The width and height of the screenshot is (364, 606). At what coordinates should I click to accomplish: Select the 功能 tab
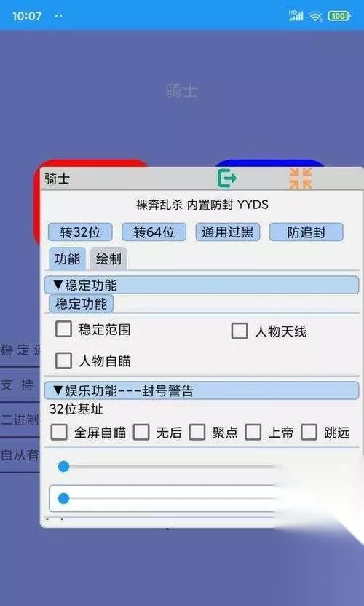tap(67, 259)
